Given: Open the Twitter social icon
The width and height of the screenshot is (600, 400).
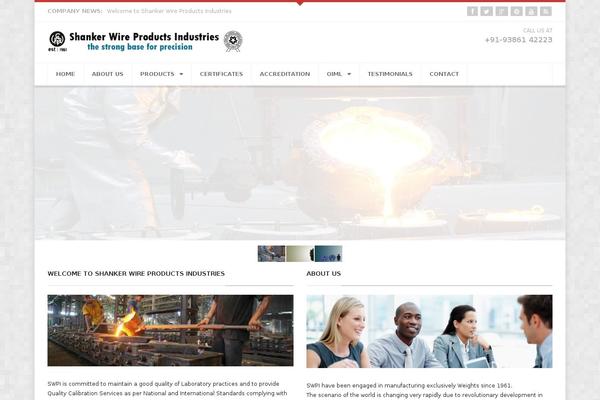Looking at the screenshot, I should (487, 11).
